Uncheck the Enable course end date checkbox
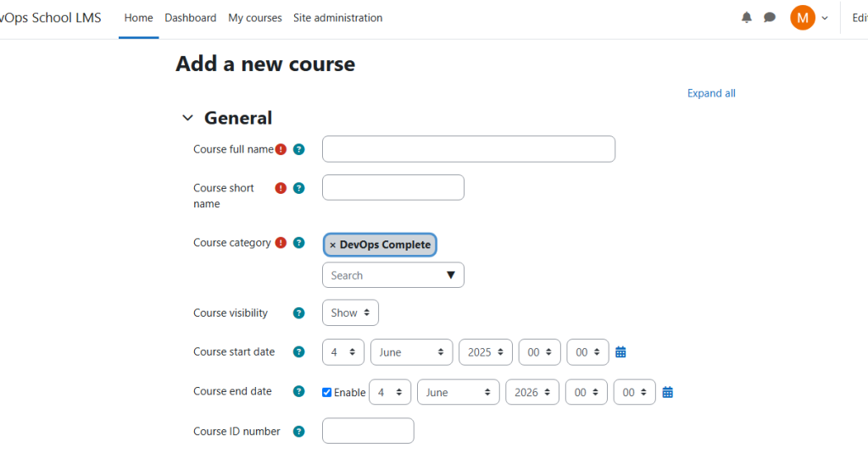The image size is (868, 453). (326, 392)
